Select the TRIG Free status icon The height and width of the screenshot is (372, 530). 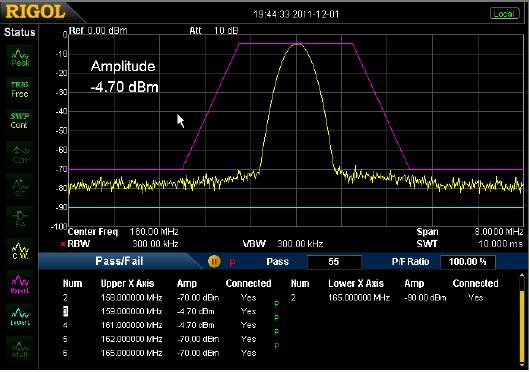[x=20, y=89]
